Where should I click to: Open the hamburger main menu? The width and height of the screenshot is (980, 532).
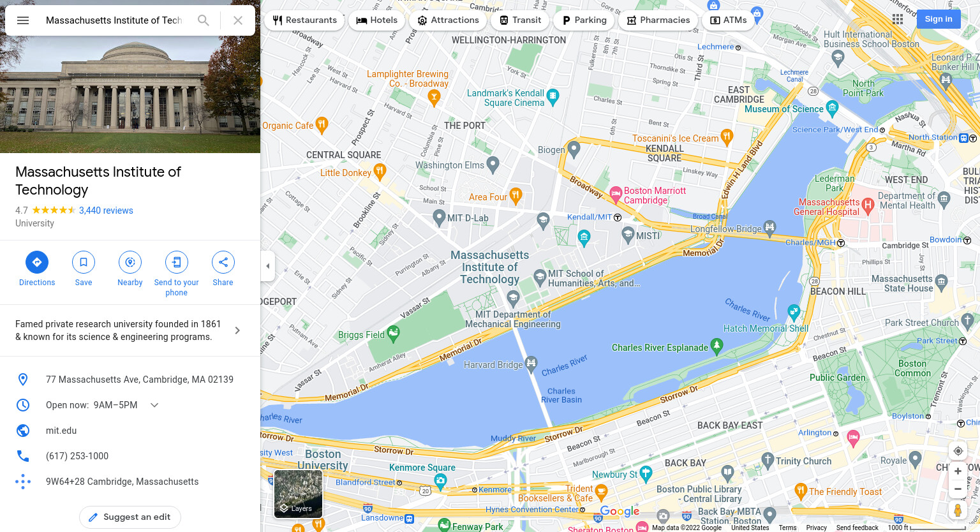(23, 20)
